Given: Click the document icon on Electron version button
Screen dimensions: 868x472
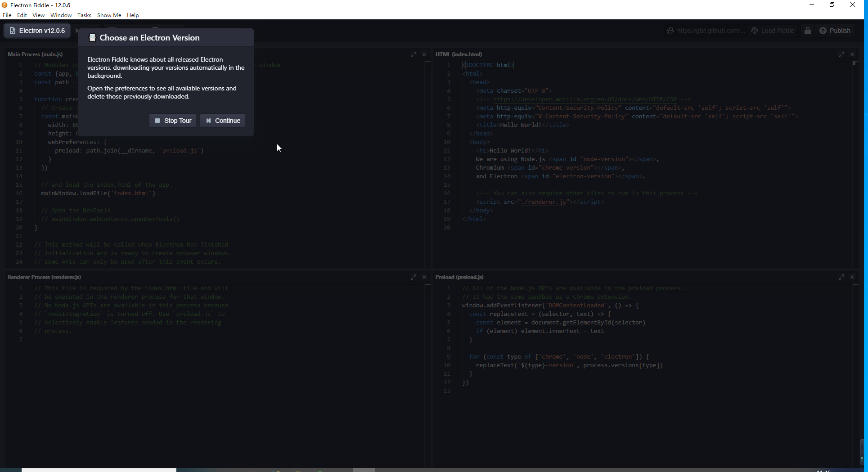Looking at the screenshot, I should pos(13,31).
